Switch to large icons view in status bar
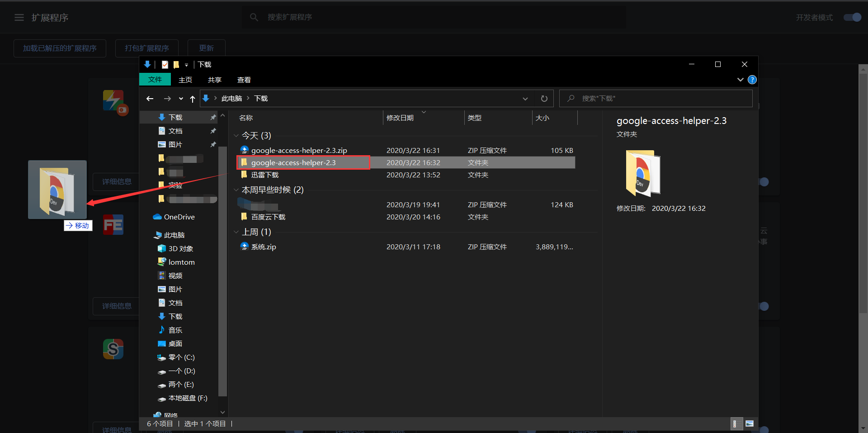 pos(750,423)
